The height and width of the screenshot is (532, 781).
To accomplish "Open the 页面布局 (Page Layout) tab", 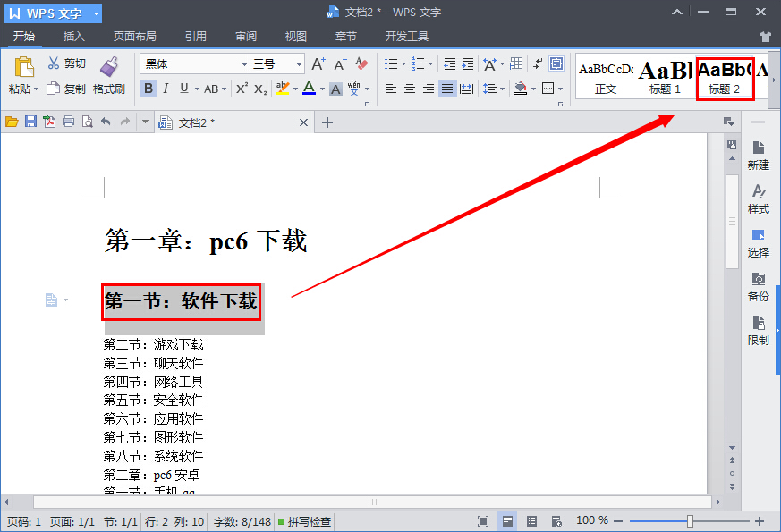I will 134,37.
